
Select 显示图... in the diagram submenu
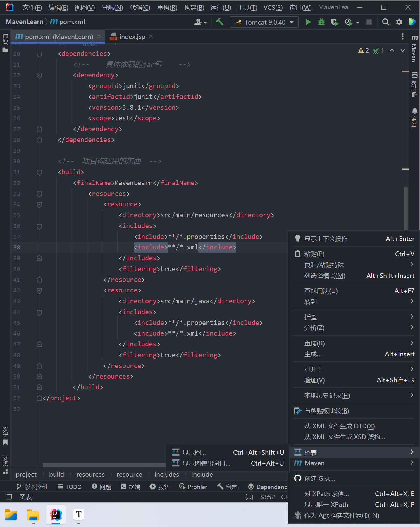pos(194,452)
